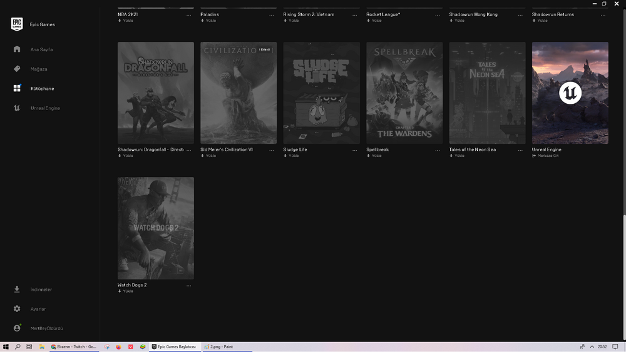
Task: Open options menu for Rocket League
Action: (438, 15)
